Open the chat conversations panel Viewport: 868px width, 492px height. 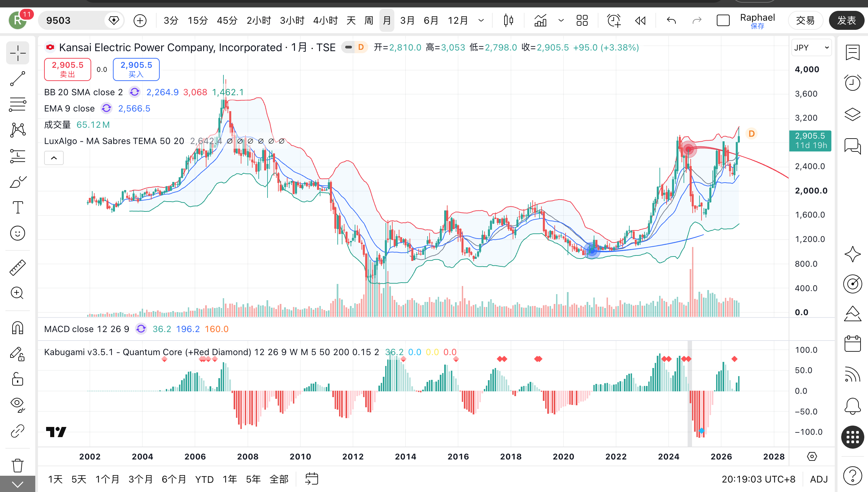852,146
